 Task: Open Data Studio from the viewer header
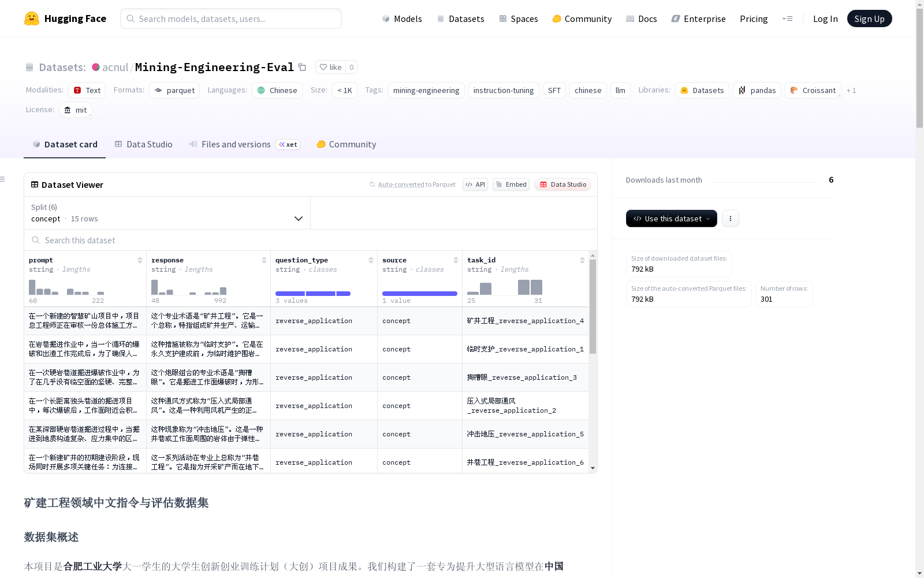coord(563,184)
